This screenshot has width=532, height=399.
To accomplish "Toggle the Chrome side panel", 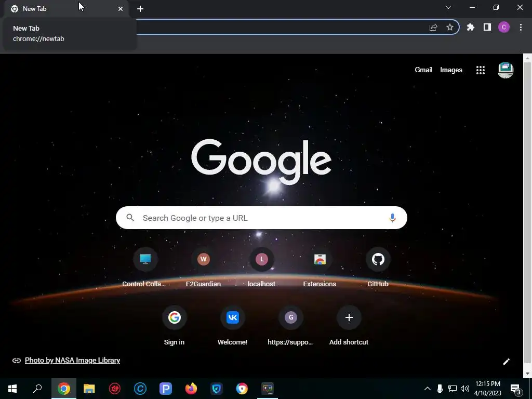I will [x=487, y=27].
